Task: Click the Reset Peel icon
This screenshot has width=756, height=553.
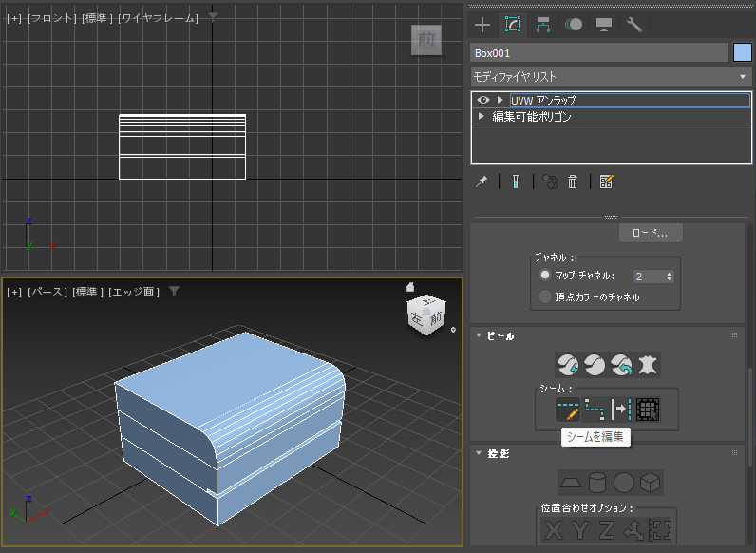Action: 621,365
